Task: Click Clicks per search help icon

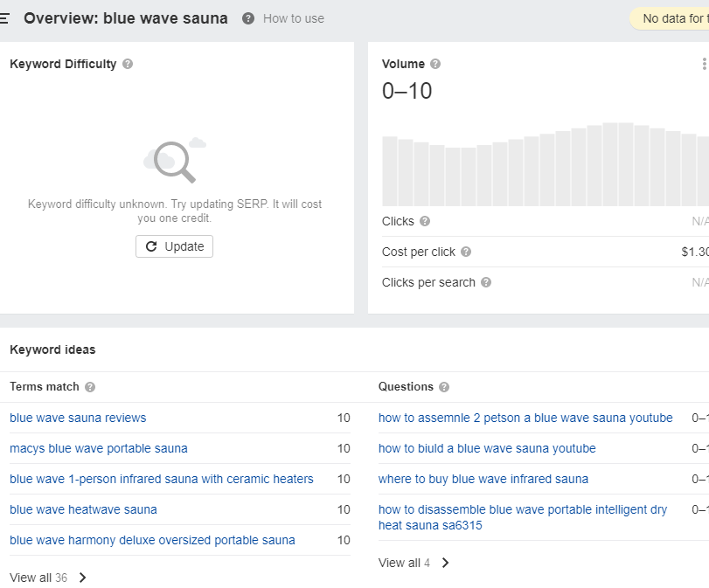Action: 486,282
